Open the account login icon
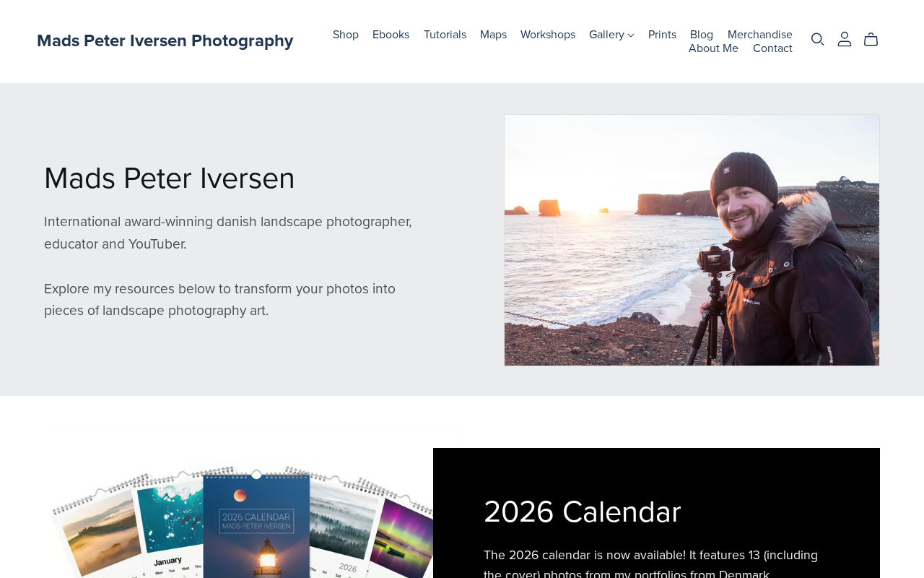 pos(845,40)
